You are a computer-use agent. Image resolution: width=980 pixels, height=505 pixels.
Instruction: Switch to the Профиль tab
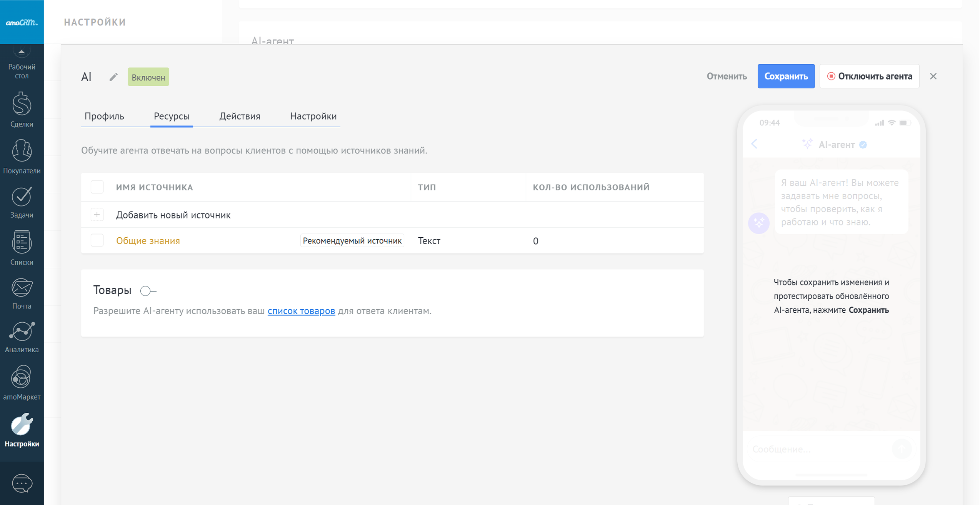(x=104, y=116)
